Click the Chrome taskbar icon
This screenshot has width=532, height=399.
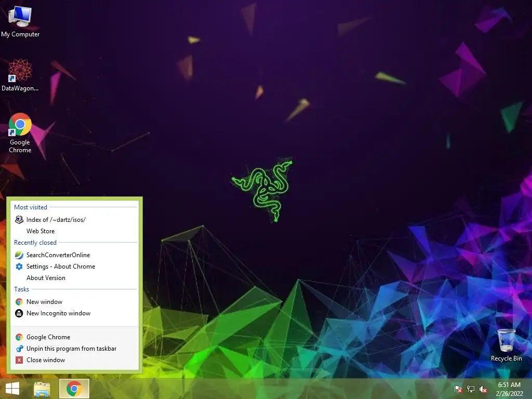pyautogui.click(x=74, y=389)
